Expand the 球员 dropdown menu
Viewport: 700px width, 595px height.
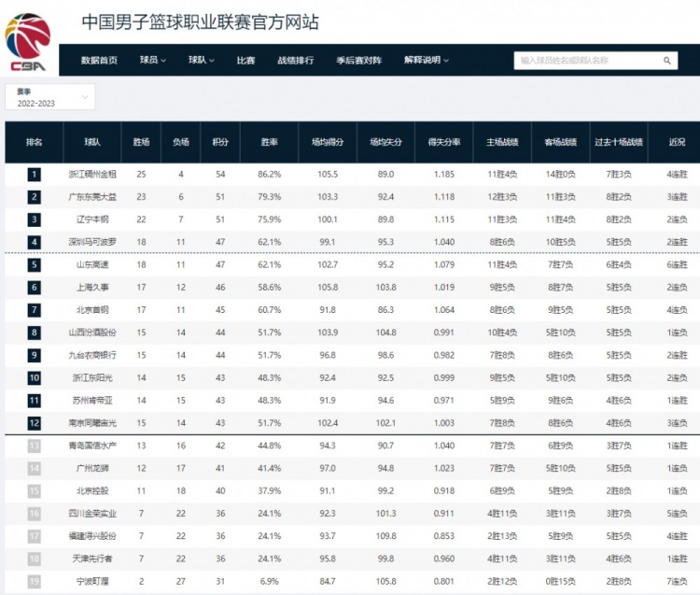click(153, 60)
